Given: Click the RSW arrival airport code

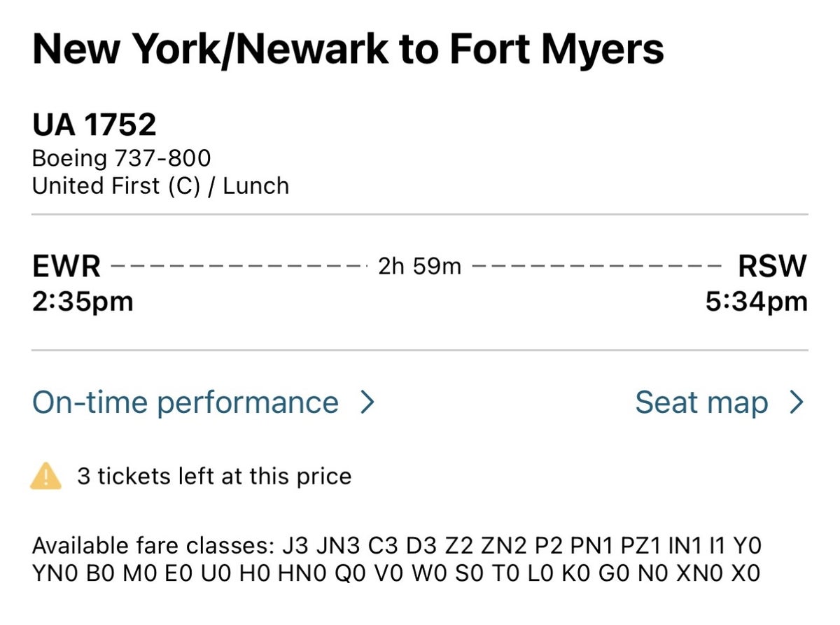Looking at the screenshot, I should click(772, 267).
